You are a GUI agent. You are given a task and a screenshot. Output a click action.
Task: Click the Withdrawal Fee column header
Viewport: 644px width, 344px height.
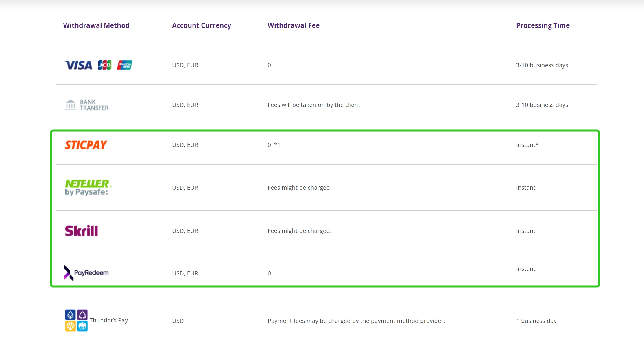pyautogui.click(x=294, y=25)
